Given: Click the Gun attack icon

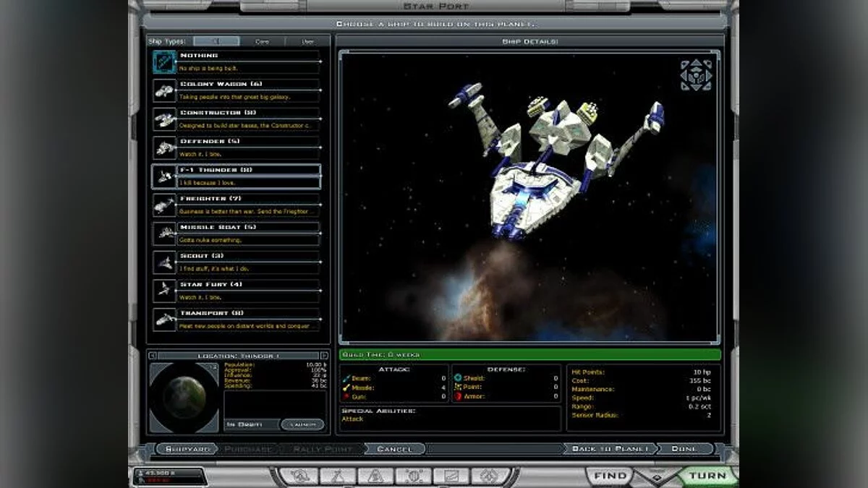Looking at the screenshot, I should pos(346,396).
